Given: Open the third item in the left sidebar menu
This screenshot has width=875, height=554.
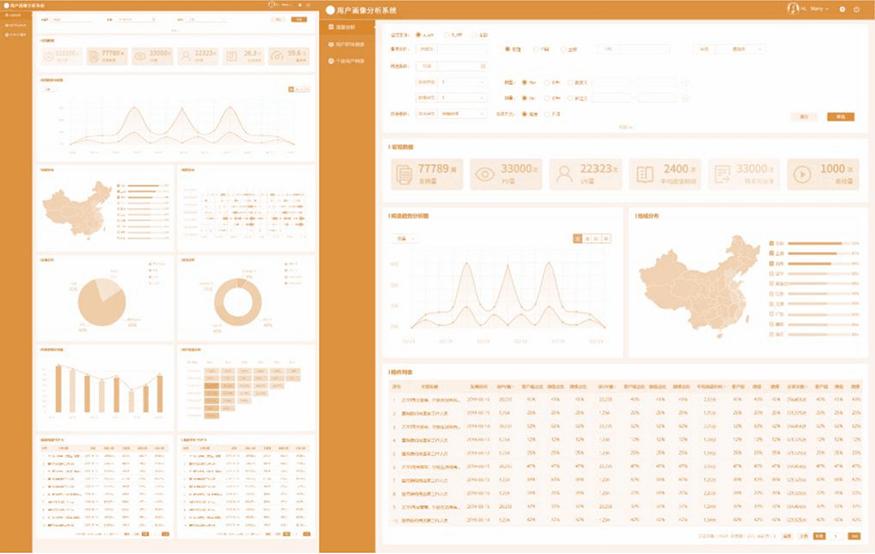Looking at the screenshot, I should [x=349, y=61].
